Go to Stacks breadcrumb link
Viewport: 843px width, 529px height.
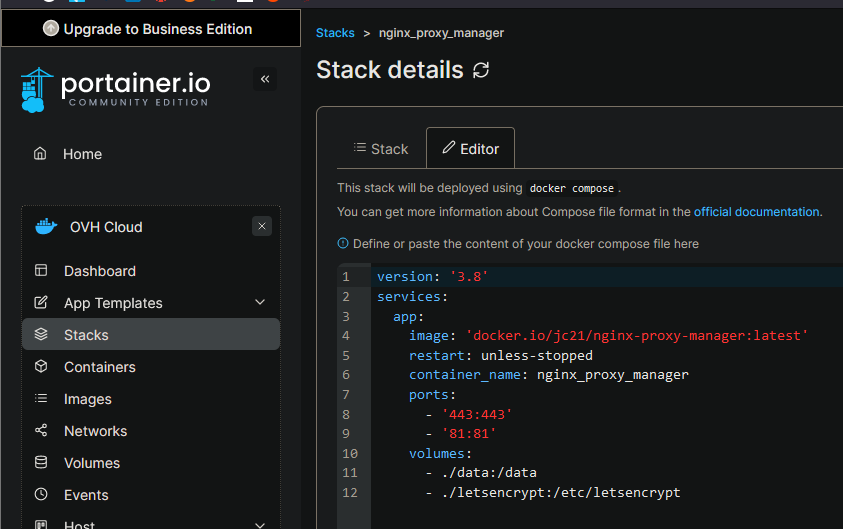point(335,33)
